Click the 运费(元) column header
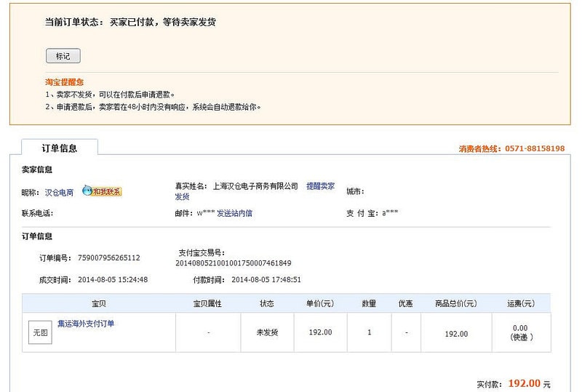 pyautogui.click(x=520, y=303)
